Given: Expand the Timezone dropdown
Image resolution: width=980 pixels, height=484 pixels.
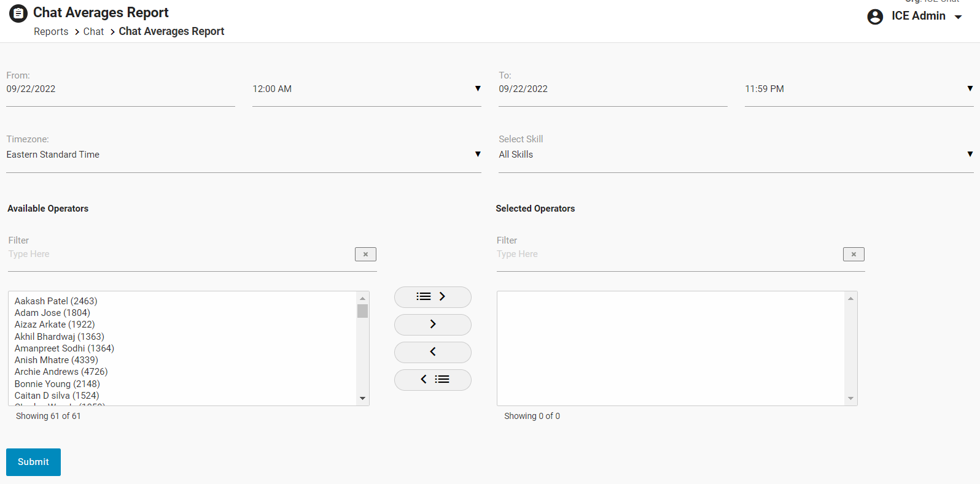Looking at the screenshot, I should (478, 155).
